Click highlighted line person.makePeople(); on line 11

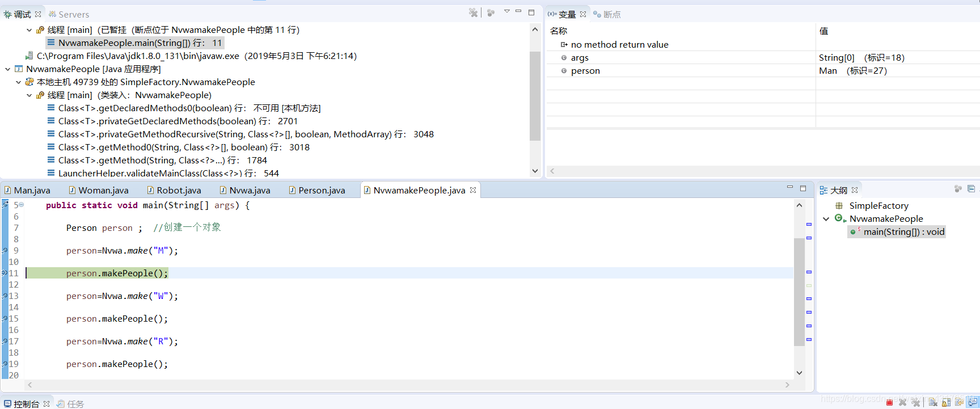pos(117,273)
